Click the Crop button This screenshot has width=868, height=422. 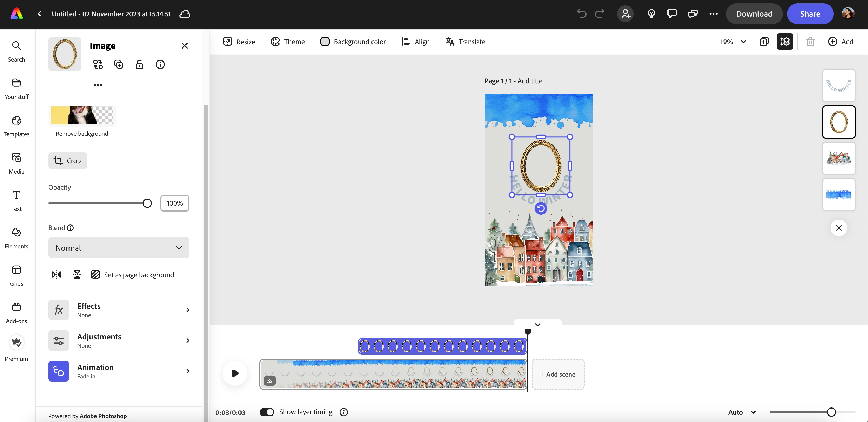pos(68,161)
